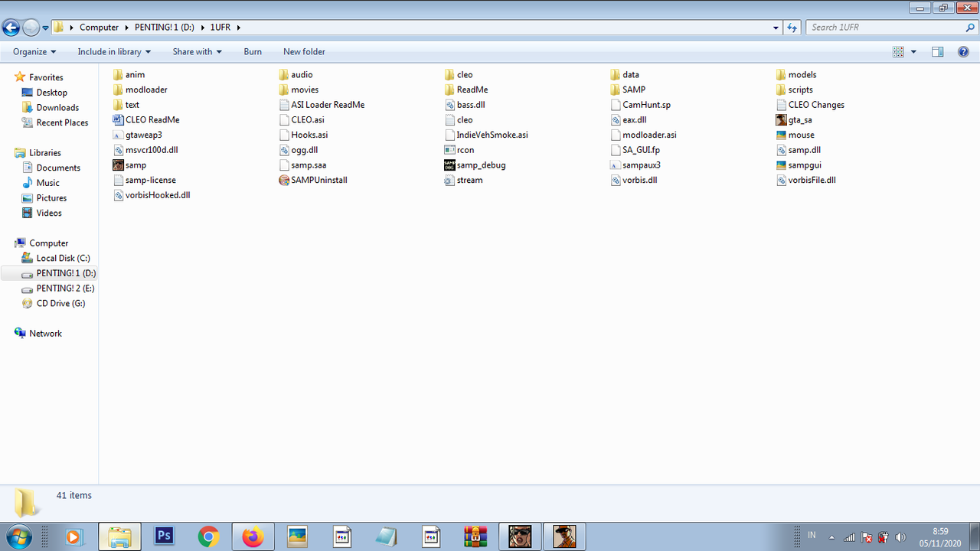Click the volume icon in system tray
The width and height of the screenshot is (980, 551).
tap(900, 537)
